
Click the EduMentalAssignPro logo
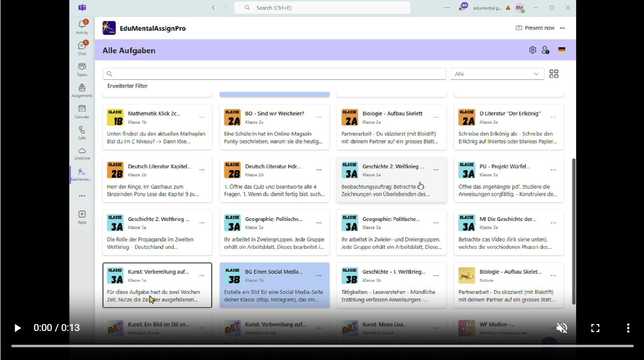109,28
